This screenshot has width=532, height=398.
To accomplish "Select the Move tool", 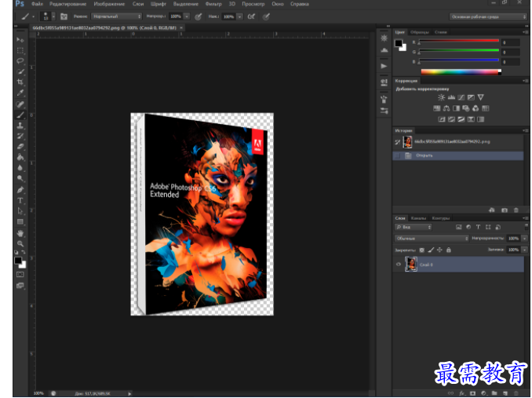I will (x=20, y=40).
